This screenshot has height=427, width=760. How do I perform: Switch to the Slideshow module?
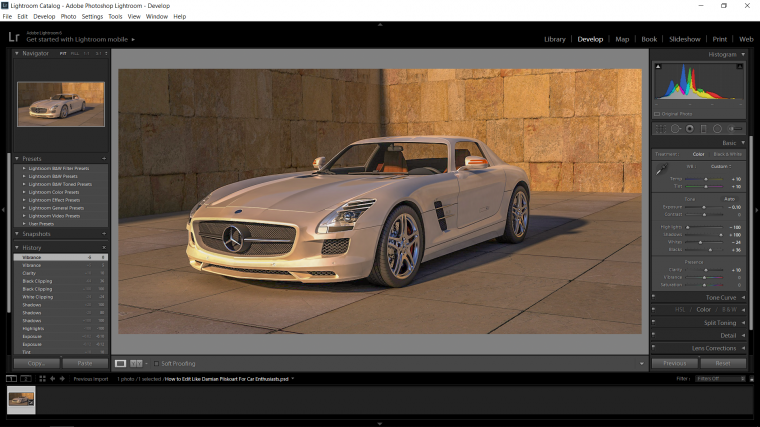pos(684,39)
